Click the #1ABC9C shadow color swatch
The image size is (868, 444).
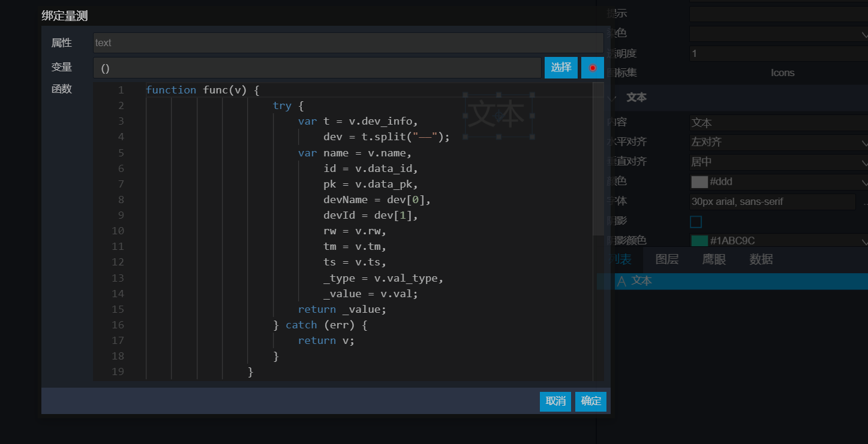click(x=699, y=241)
